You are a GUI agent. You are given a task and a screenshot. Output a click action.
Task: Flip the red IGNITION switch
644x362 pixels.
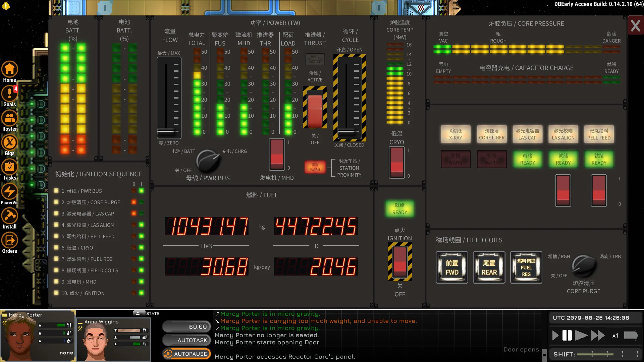[399, 262]
